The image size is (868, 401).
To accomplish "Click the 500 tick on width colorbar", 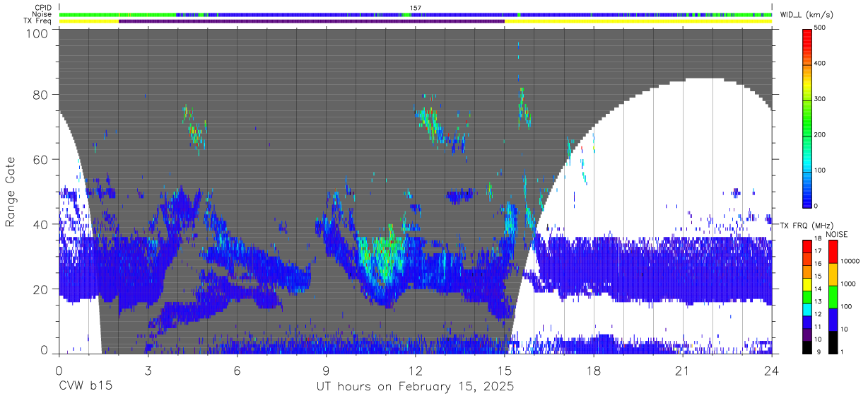I will [819, 28].
